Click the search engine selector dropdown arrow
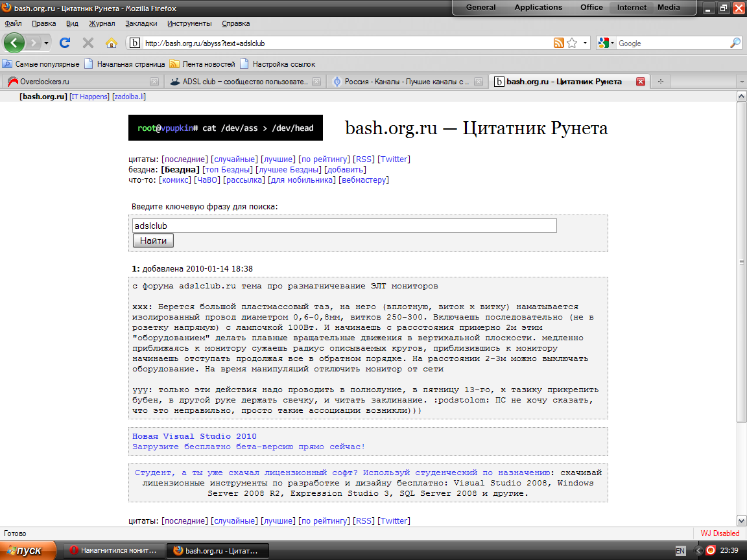747x560 pixels. [x=612, y=43]
